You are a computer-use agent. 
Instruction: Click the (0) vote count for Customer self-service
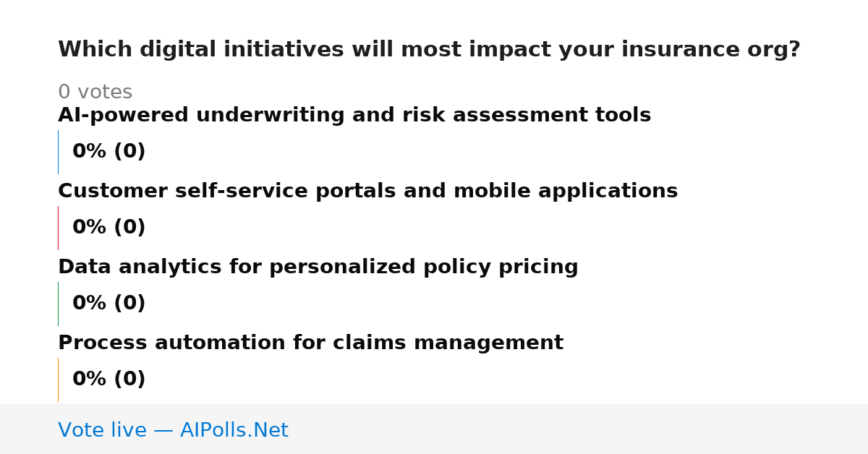(129, 228)
